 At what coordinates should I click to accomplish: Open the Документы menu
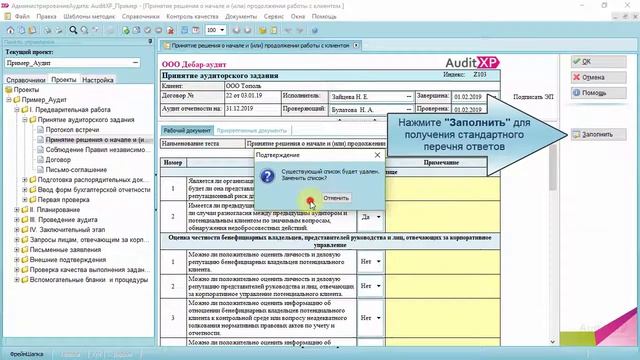[241, 17]
